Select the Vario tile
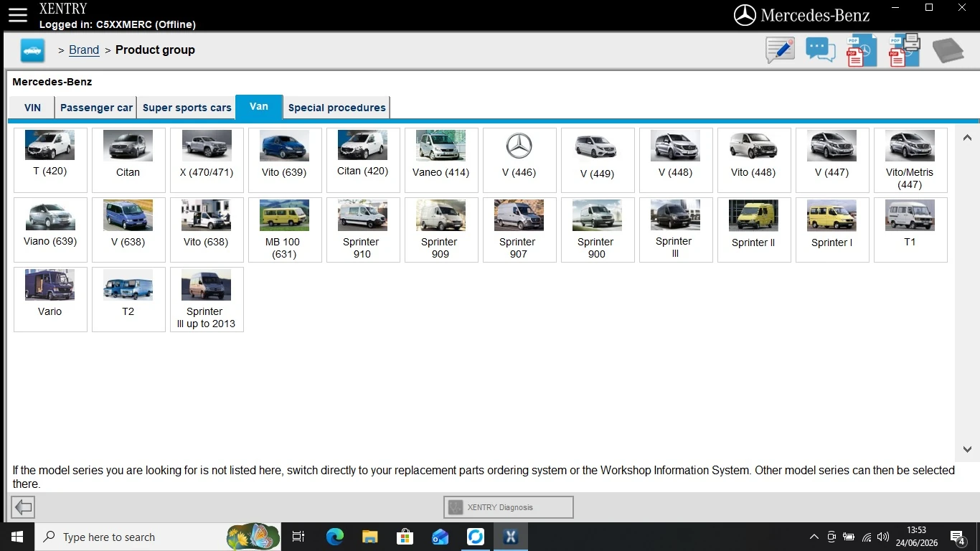This screenshot has width=980, height=551. [x=50, y=299]
